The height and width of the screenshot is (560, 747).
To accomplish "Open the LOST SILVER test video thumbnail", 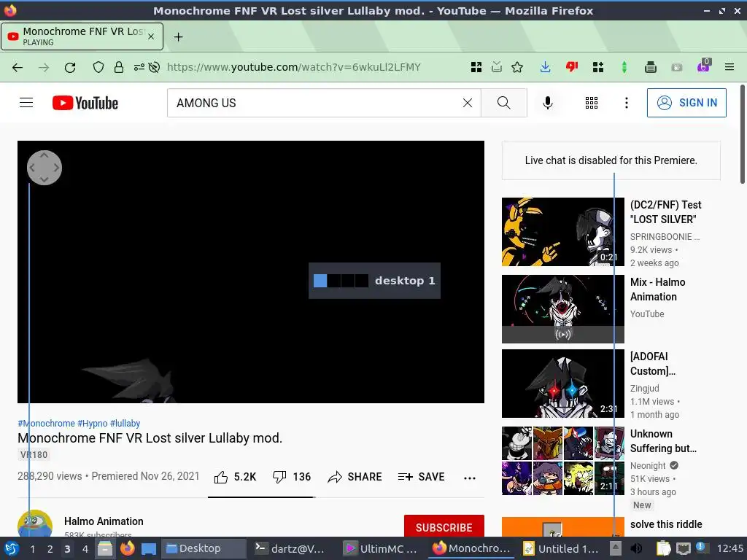I will click(x=562, y=232).
